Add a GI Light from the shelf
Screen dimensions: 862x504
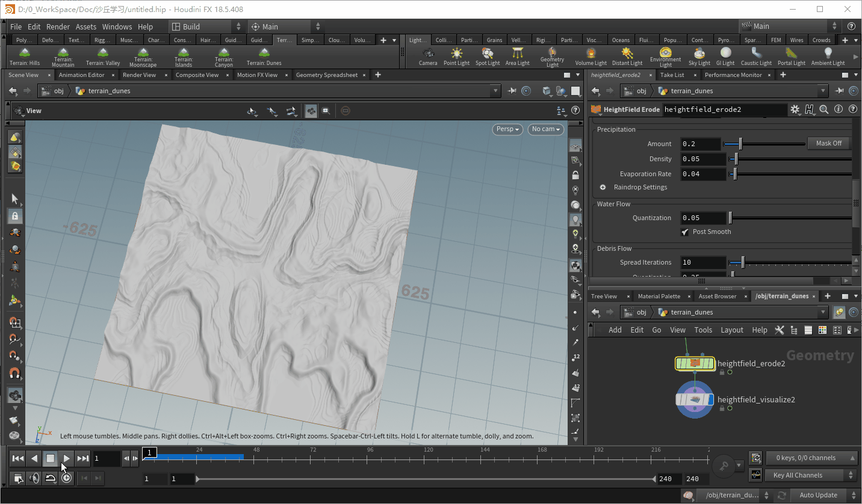[725, 57]
